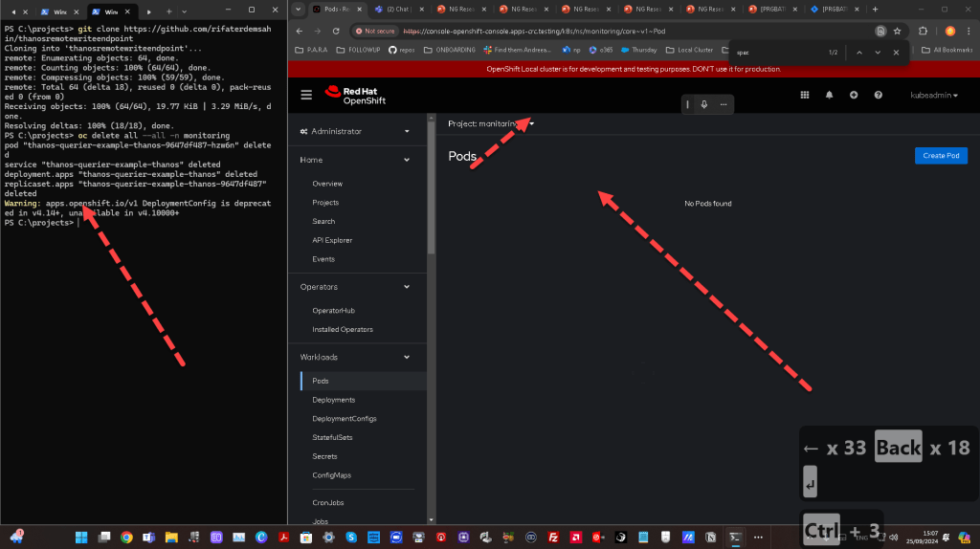Image resolution: width=980 pixels, height=549 pixels.
Task: Close the find-in-page bar
Action: [896, 53]
